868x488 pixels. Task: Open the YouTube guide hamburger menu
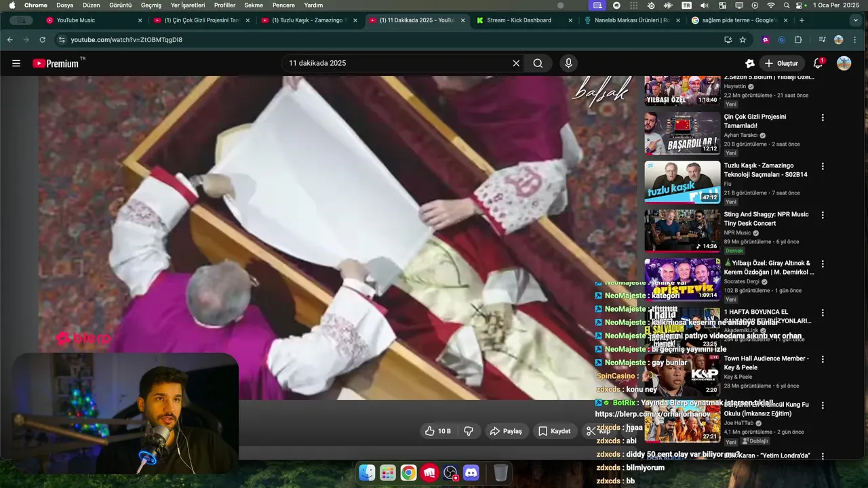point(16,63)
